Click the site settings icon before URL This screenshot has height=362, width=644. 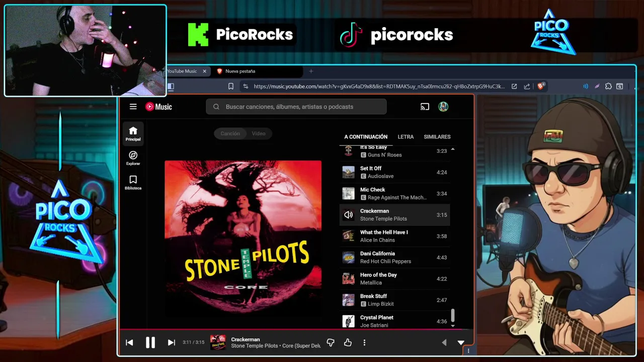click(x=245, y=86)
